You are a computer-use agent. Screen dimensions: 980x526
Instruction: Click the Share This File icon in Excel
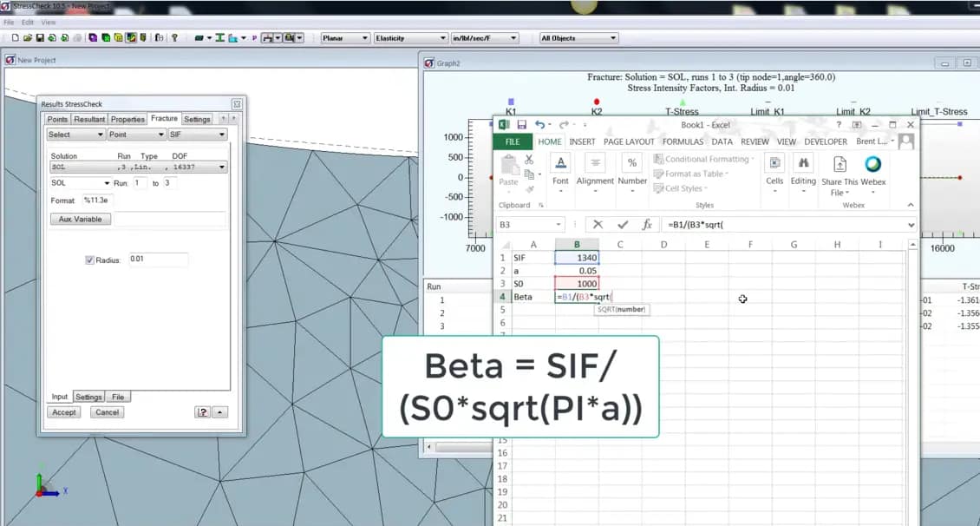tap(839, 163)
